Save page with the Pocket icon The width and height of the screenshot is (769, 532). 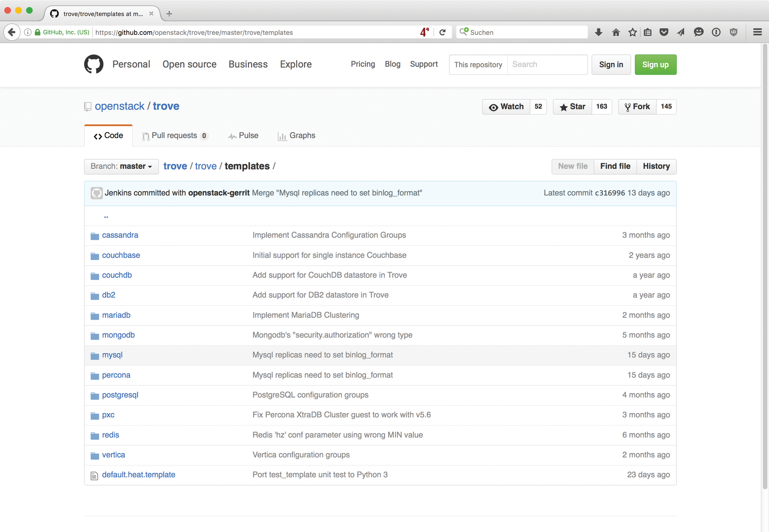point(664,32)
